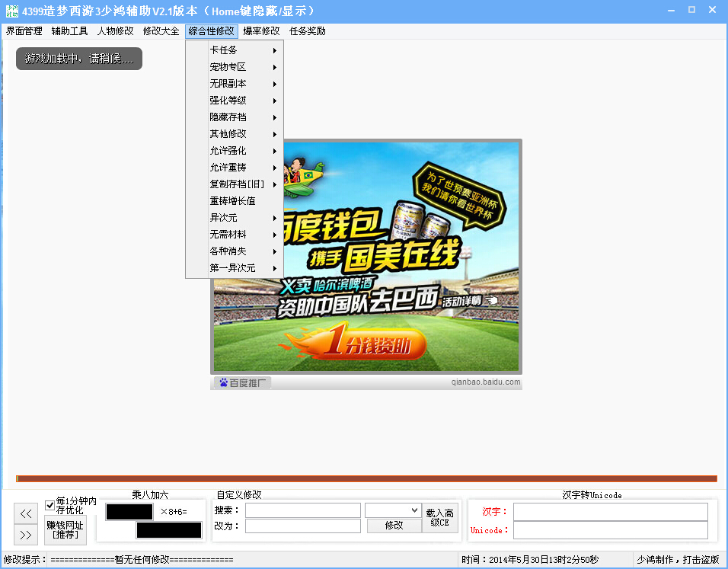
Task: Click the 乘八加六 number input box
Action: 129,512
